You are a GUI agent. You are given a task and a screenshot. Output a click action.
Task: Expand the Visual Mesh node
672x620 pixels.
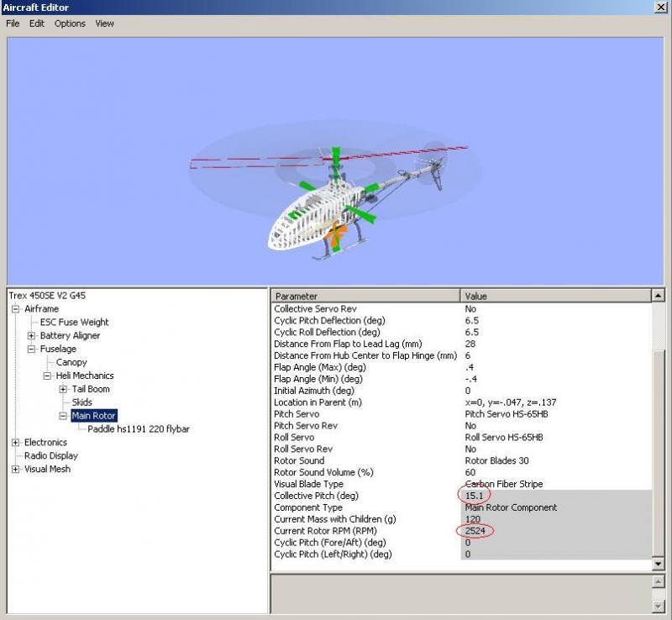pyautogui.click(x=16, y=470)
